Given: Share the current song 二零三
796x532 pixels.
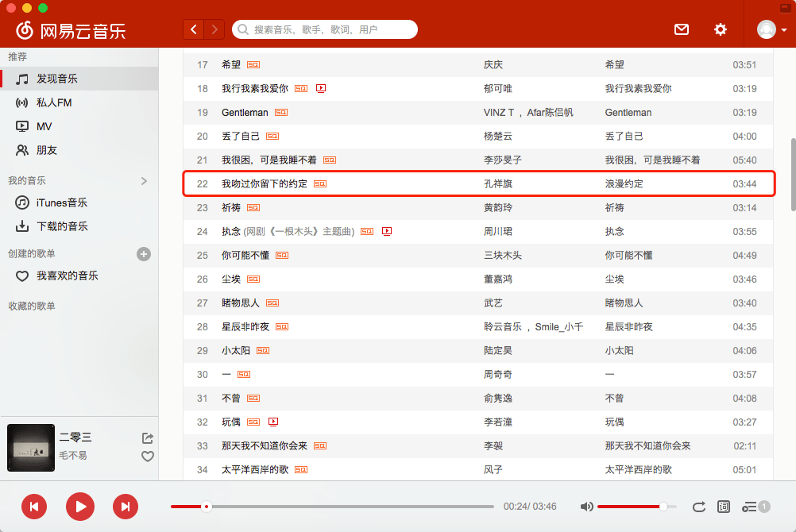Looking at the screenshot, I should coord(147,438).
